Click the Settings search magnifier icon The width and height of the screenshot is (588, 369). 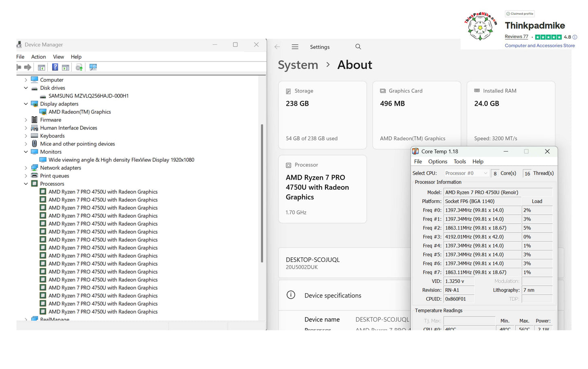[x=358, y=47]
